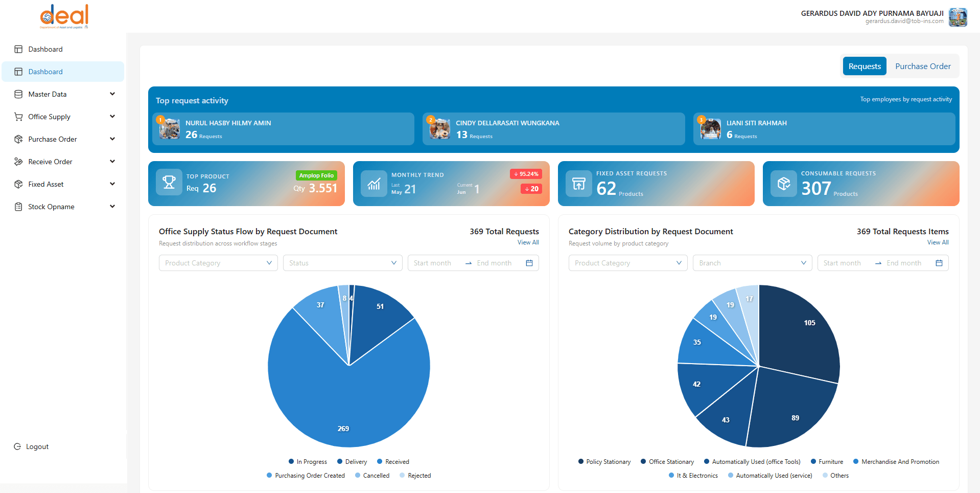Switch to the Purchase Order tab

tap(923, 66)
